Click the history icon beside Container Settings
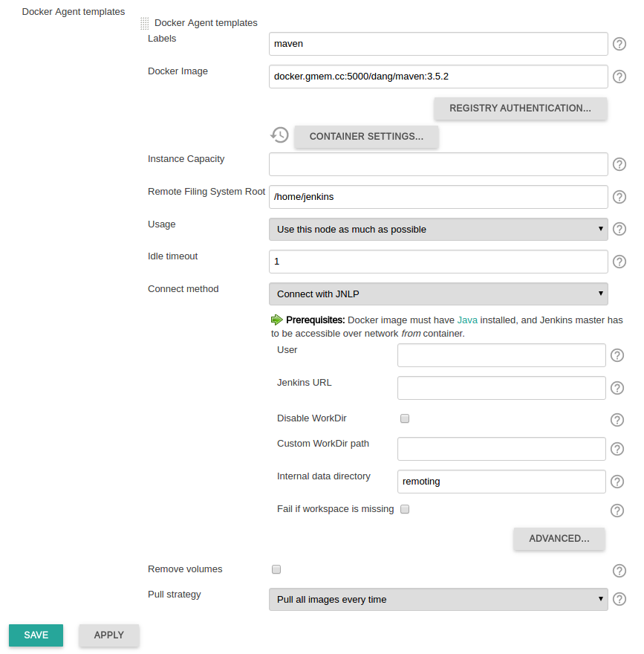 click(x=280, y=135)
